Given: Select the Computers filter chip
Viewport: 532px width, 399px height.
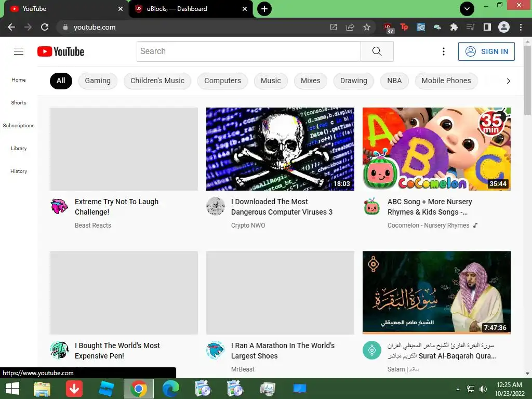Looking at the screenshot, I should 222,81.
